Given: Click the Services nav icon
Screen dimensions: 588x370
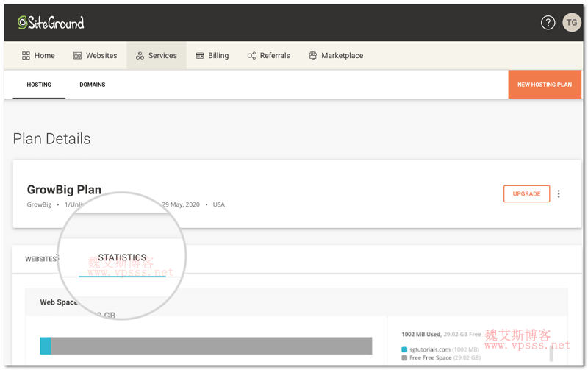Looking at the screenshot, I should coord(140,56).
